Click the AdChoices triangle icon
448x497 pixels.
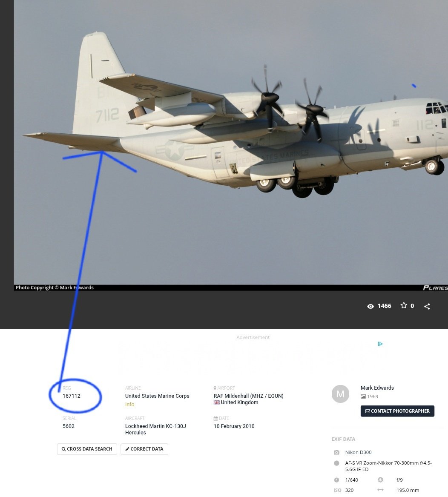pos(380,344)
